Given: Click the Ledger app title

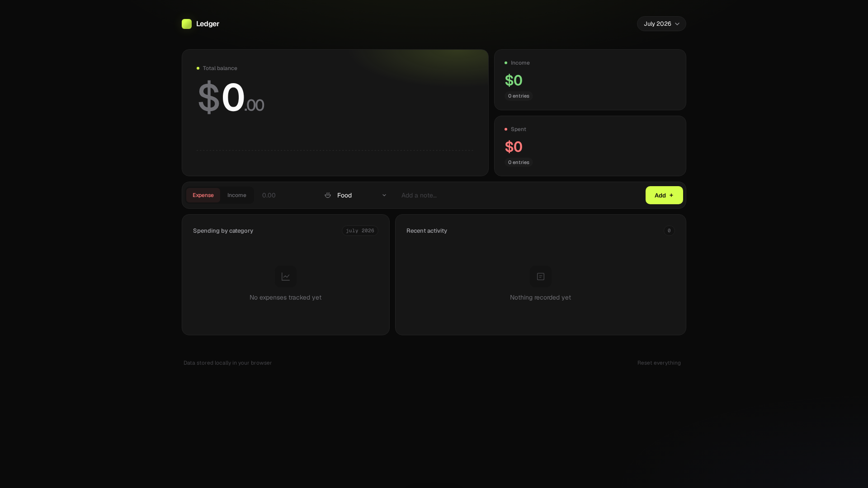Looking at the screenshot, I should tap(208, 24).
